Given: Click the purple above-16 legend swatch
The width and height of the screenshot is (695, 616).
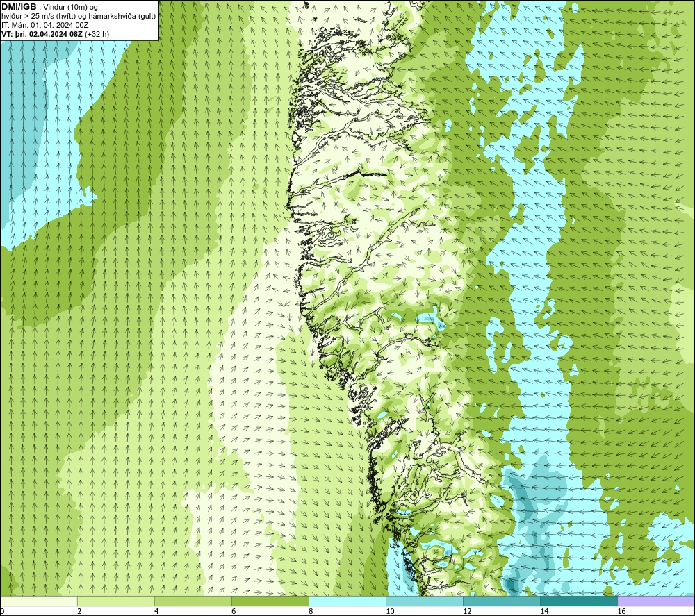Looking at the screenshot, I should pos(656,601).
